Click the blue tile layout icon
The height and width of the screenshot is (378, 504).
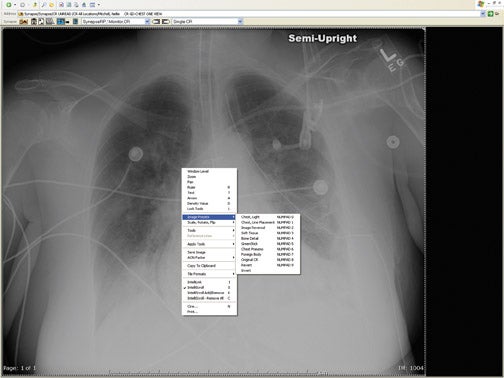click(60, 22)
